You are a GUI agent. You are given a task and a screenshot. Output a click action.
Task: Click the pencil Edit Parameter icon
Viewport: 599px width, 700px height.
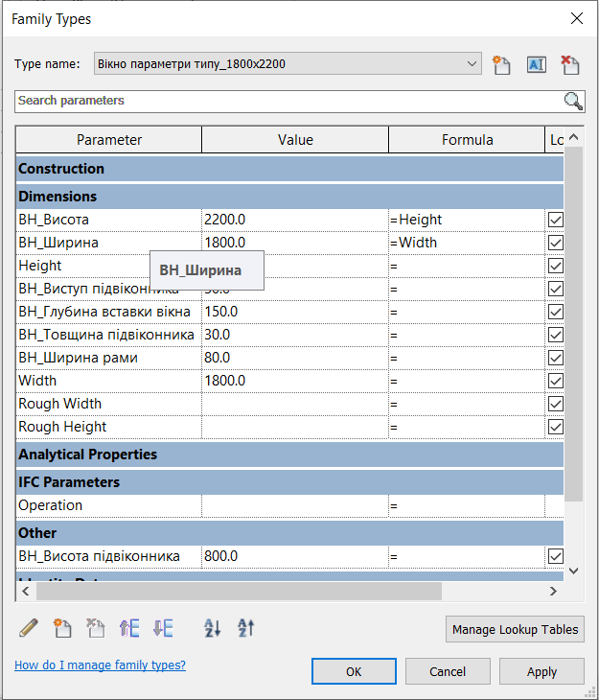click(x=29, y=628)
